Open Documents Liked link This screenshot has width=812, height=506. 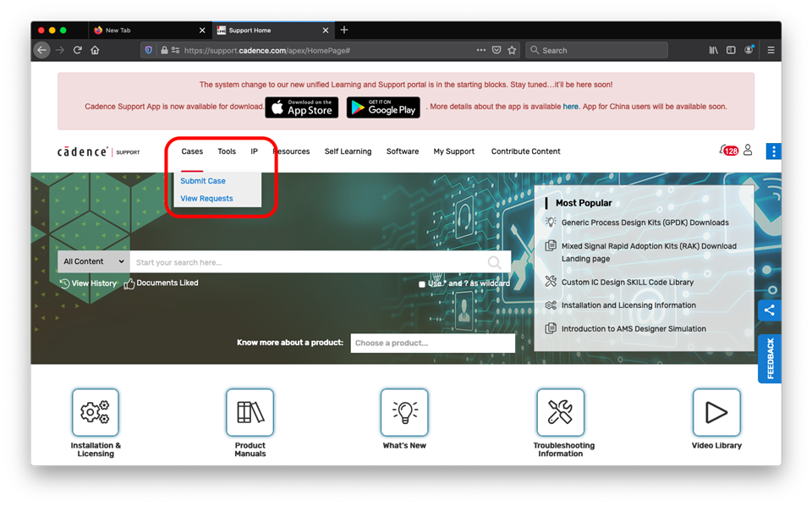[x=161, y=283]
